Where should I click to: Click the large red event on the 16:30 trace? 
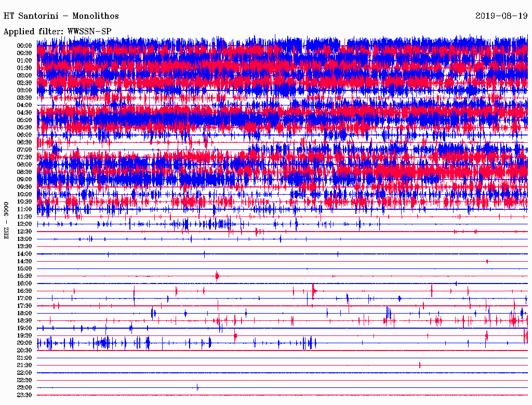tap(314, 291)
